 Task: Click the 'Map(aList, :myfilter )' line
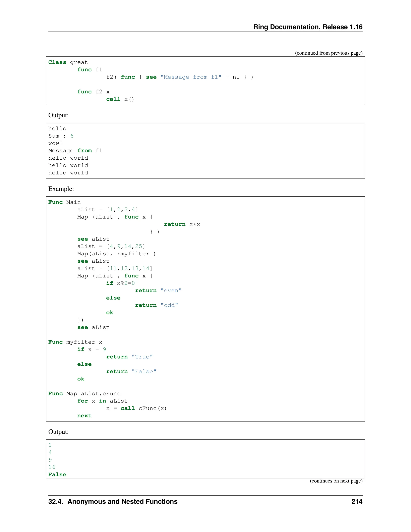click(x=116, y=254)
